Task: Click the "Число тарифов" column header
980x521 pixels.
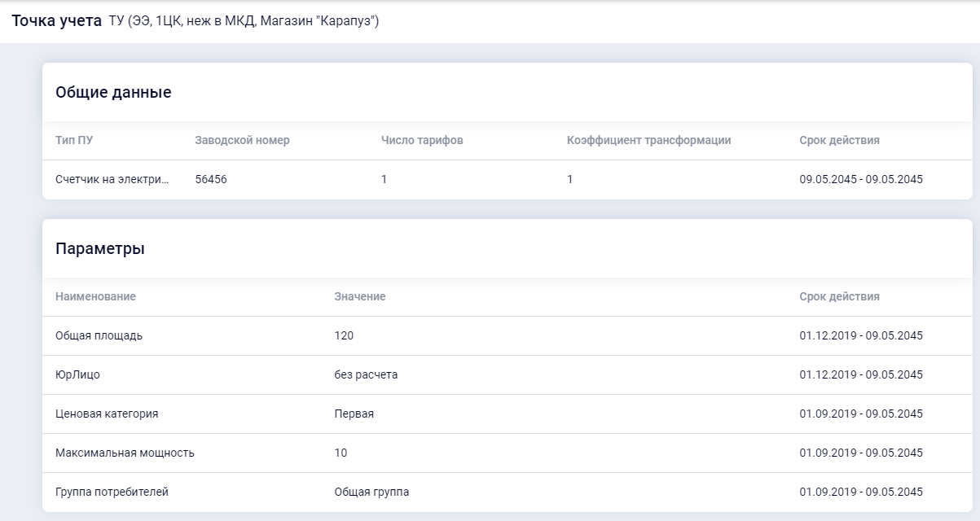Action: tap(422, 140)
